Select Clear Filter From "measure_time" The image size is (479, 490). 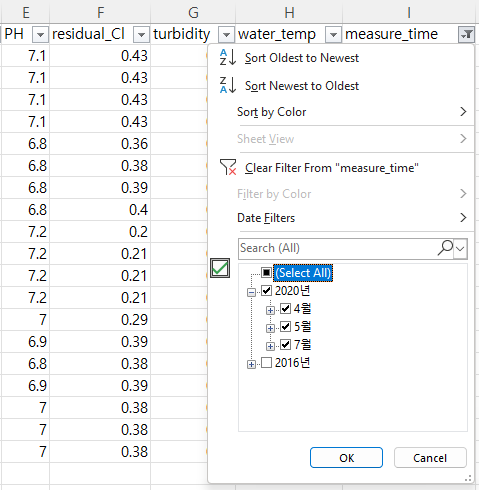tap(341, 168)
